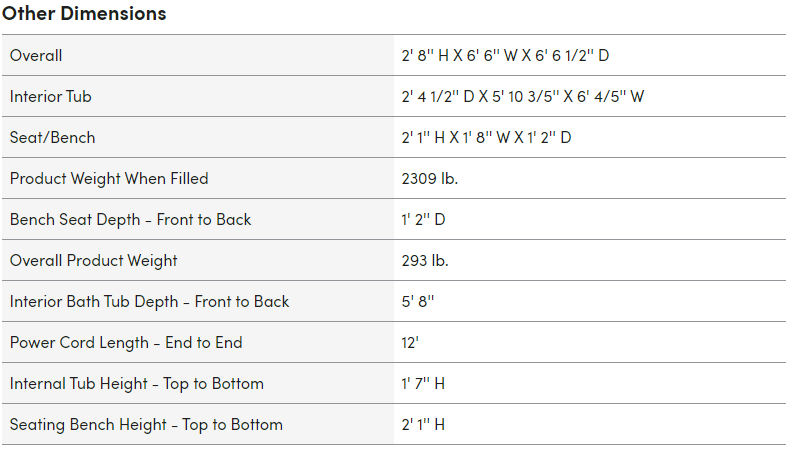Click the 1' 2" D value
The height and width of the screenshot is (457, 793).
click(423, 219)
